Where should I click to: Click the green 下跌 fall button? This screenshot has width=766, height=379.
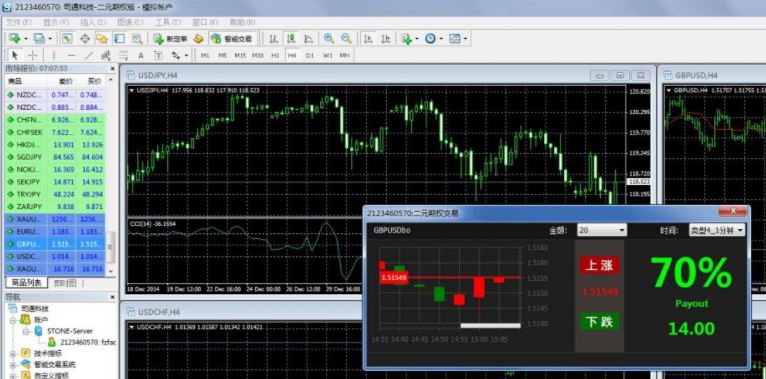(x=599, y=322)
